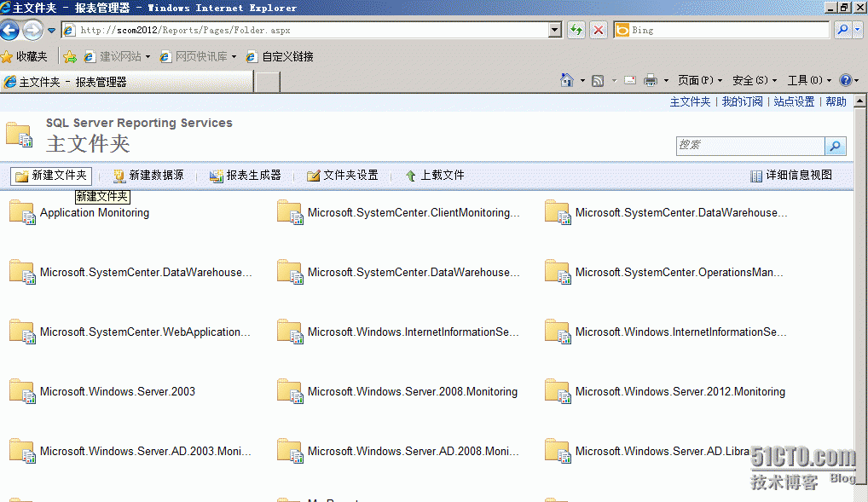Open the 建议网站 favorites link
Viewport: 868px width, 502px height.
coord(116,56)
